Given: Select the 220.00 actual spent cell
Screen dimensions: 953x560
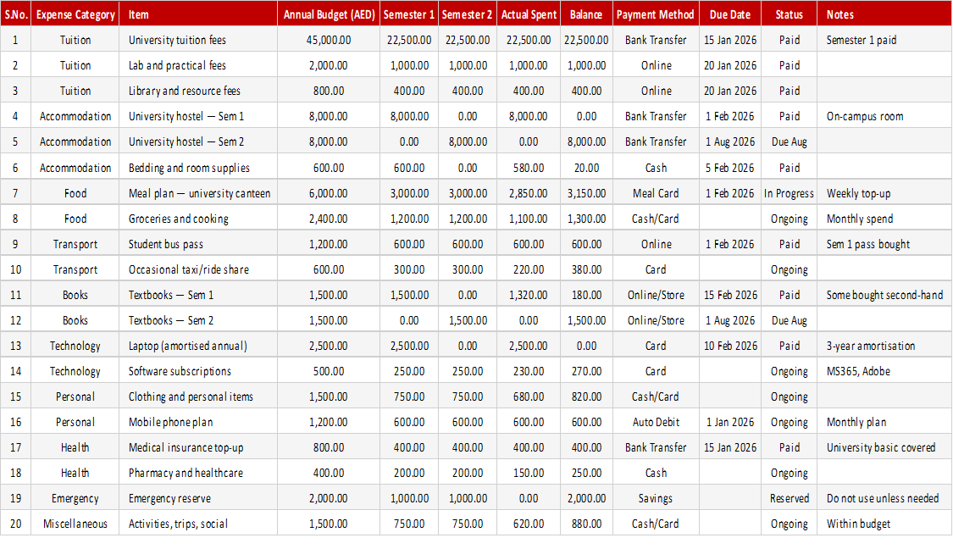Looking at the screenshot, I should click(528, 269).
